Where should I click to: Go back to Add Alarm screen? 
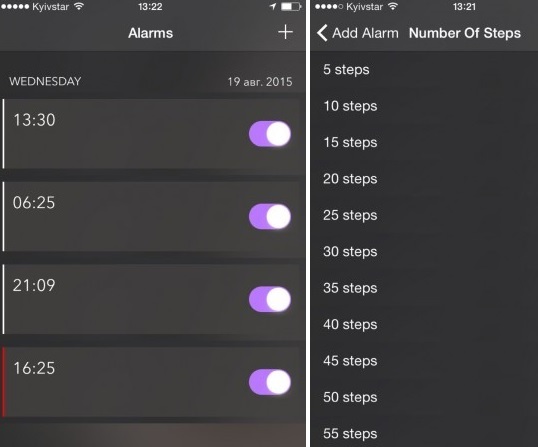(358, 33)
